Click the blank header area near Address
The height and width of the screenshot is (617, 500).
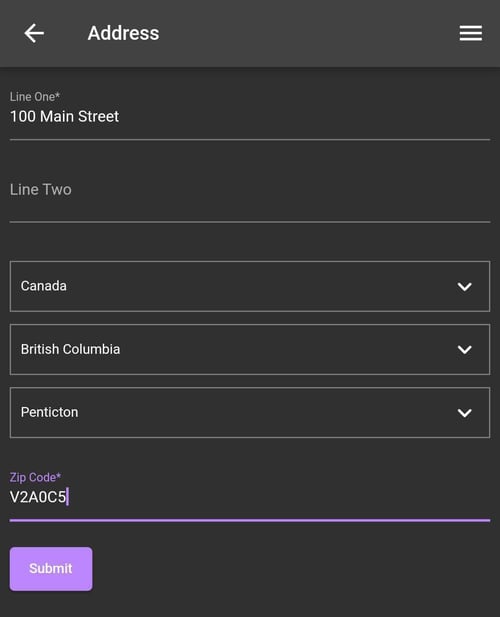(x=307, y=33)
